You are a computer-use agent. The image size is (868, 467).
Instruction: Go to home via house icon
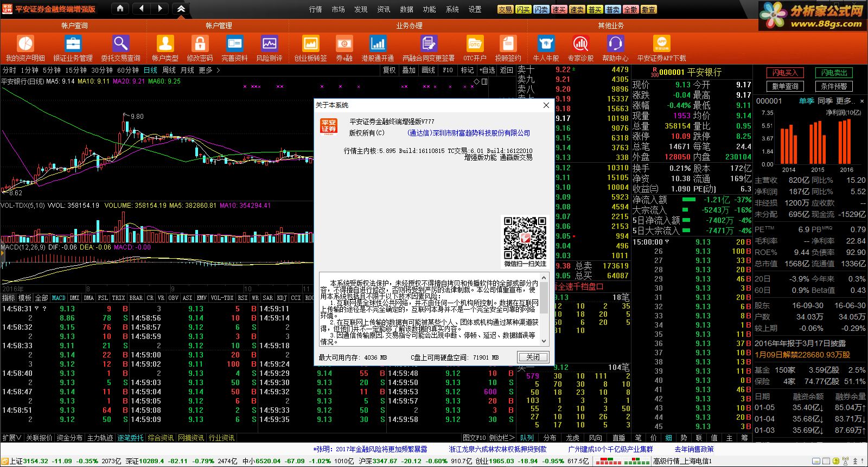click(120, 9)
